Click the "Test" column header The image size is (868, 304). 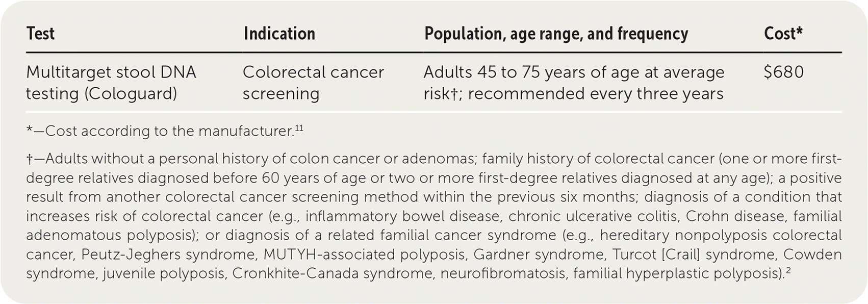(x=40, y=34)
